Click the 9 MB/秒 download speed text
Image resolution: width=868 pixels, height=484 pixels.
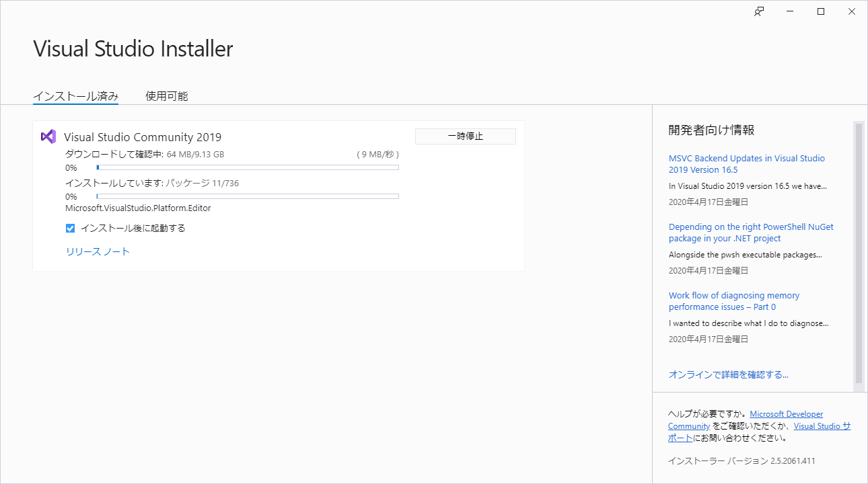pyautogui.click(x=378, y=155)
